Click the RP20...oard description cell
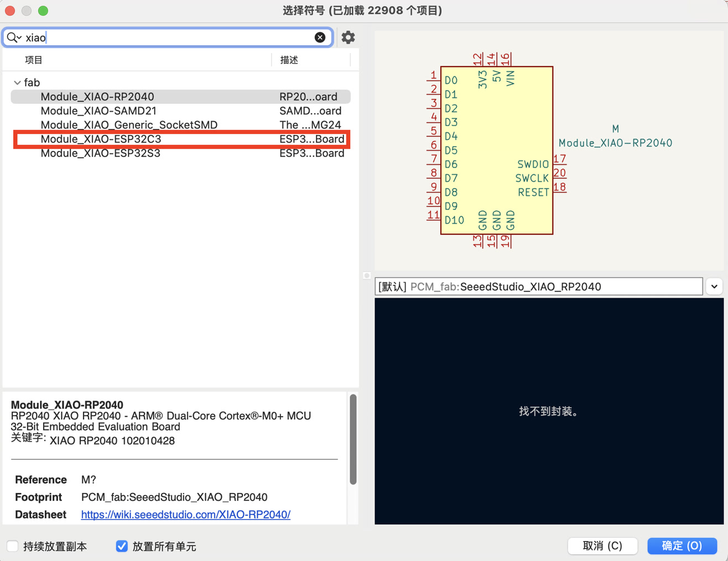728x561 pixels. point(308,96)
